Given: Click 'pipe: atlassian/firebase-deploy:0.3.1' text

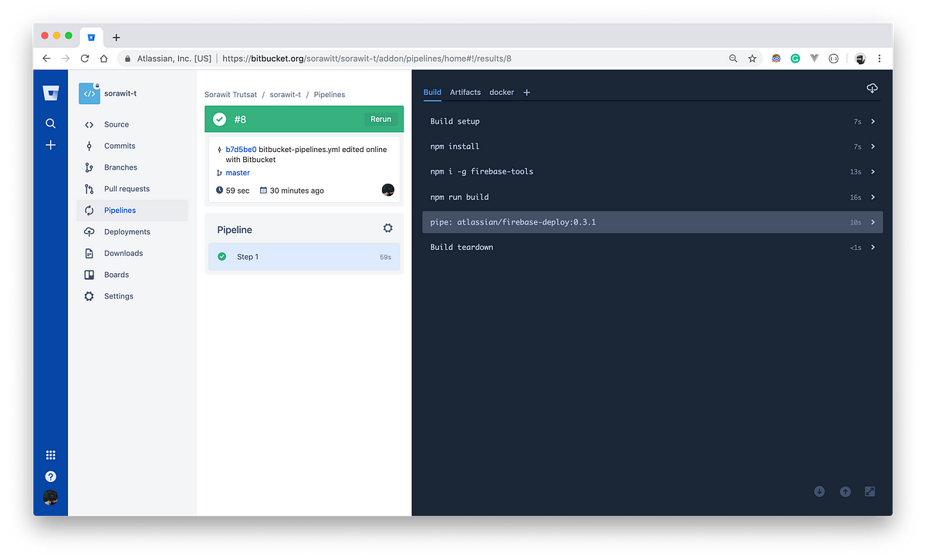Looking at the screenshot, I should [x=513, y=222].
